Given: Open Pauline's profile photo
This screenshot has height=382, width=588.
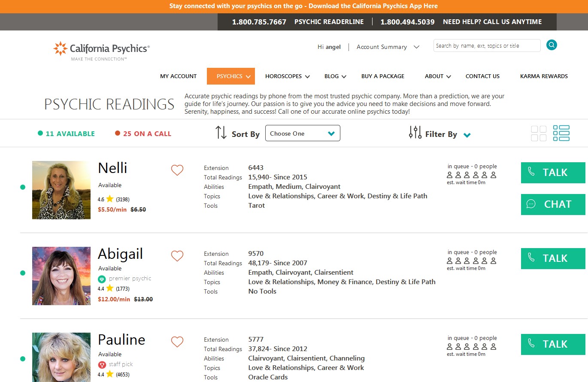Looking at the screenshot, I should click(x=61, y=357).
